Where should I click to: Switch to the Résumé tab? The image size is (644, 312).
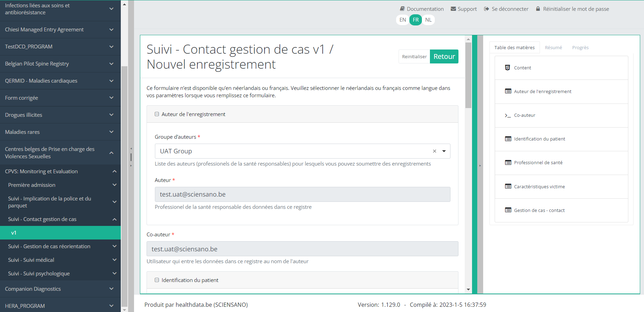coord(553,48)
